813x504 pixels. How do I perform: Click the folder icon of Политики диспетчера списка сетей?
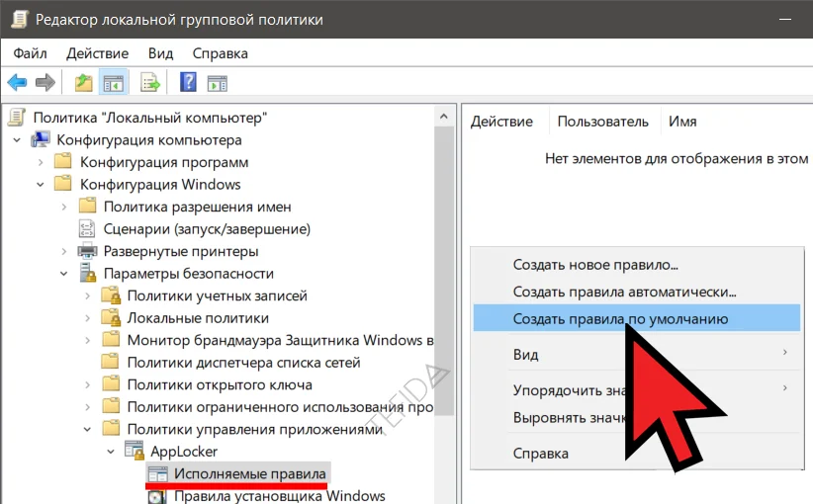click(x=110, y=362)
